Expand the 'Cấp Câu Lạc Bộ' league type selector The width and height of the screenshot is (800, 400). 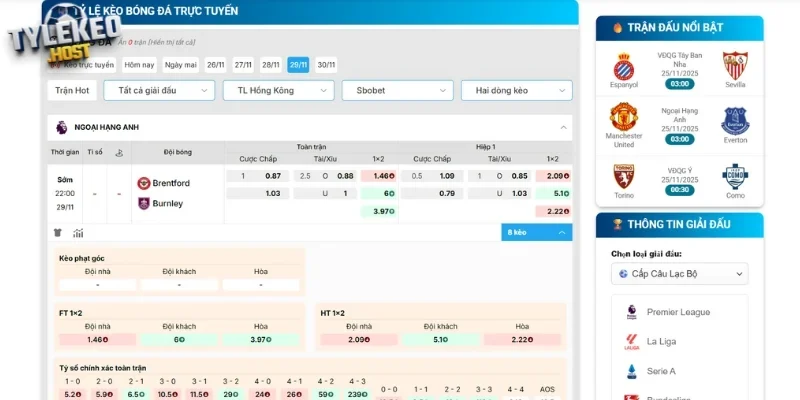tap(680, 273)
